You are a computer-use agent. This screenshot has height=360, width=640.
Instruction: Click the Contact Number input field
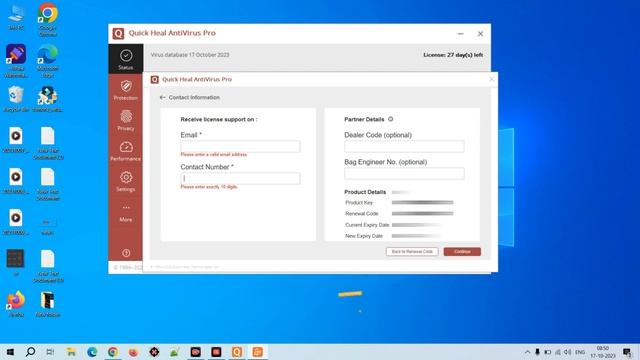point(240,178)
